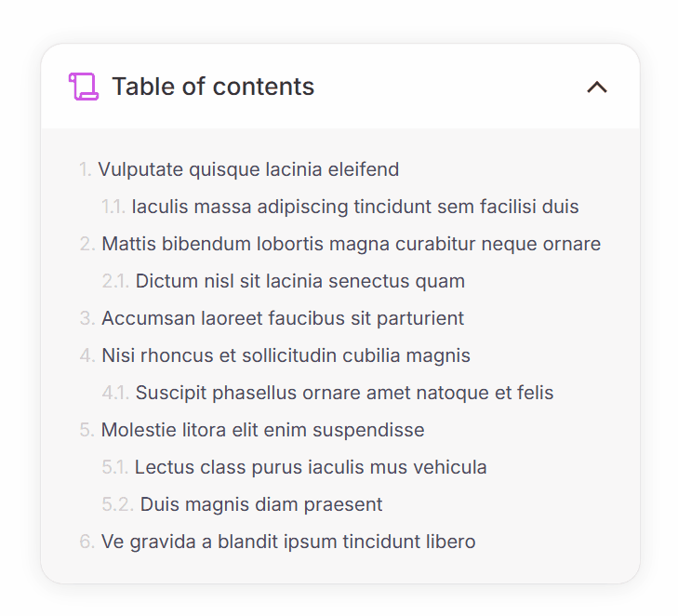This screenshot has width=678, height=616.
Task: Click the 5.2. subsection number
Action: (x=117, y=504)
